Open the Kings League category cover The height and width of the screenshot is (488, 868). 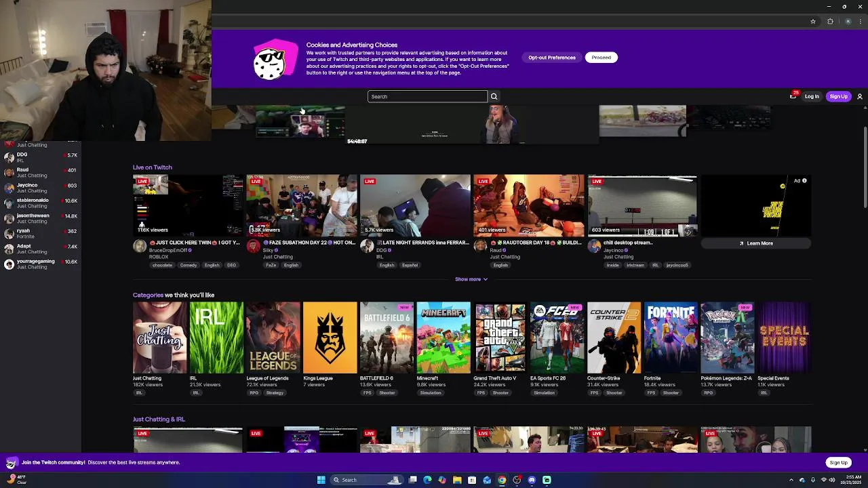click(330, 338)
